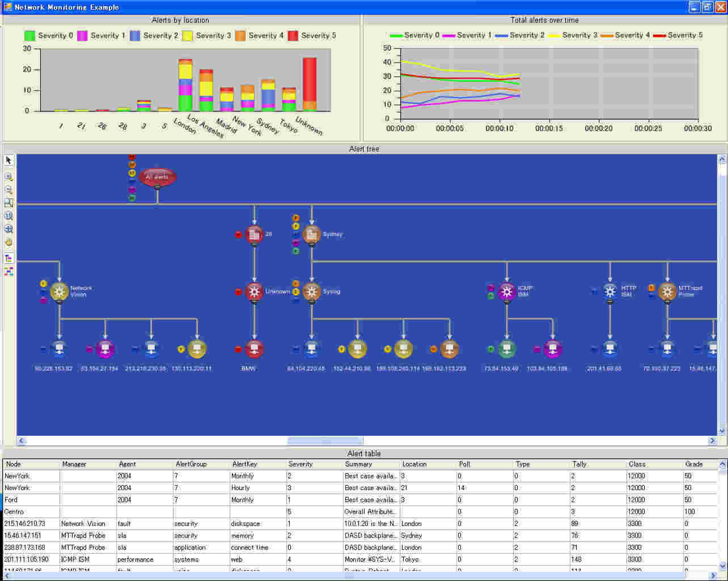Screen dimensions: 728x581
Task: Choose the zoom-to-rectangle tool
Action: pos(9,203)
